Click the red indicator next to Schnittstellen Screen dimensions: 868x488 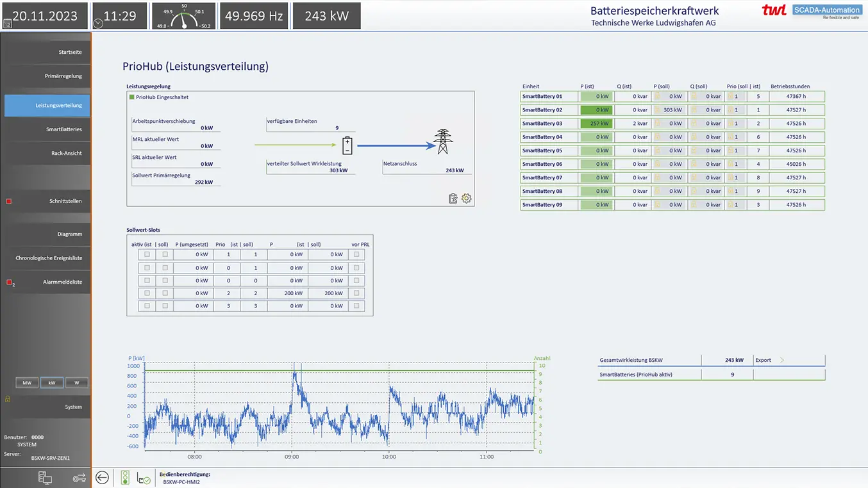(x=9, y=201)
